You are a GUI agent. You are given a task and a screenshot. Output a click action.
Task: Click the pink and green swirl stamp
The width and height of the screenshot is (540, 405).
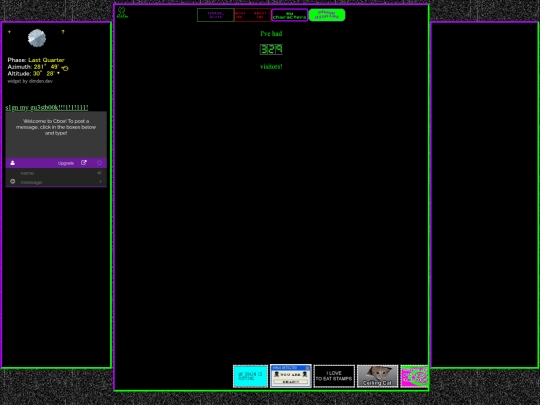[414, 376]
